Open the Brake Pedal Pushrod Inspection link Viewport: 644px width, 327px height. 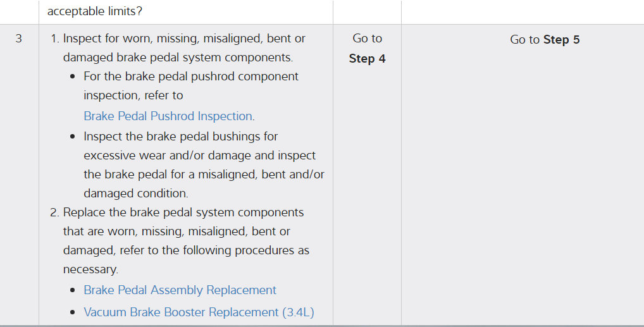point(168,116)
